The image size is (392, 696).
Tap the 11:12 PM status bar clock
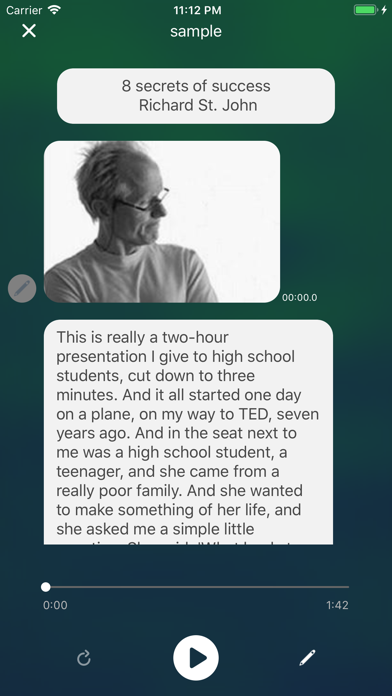click(195, 10)
